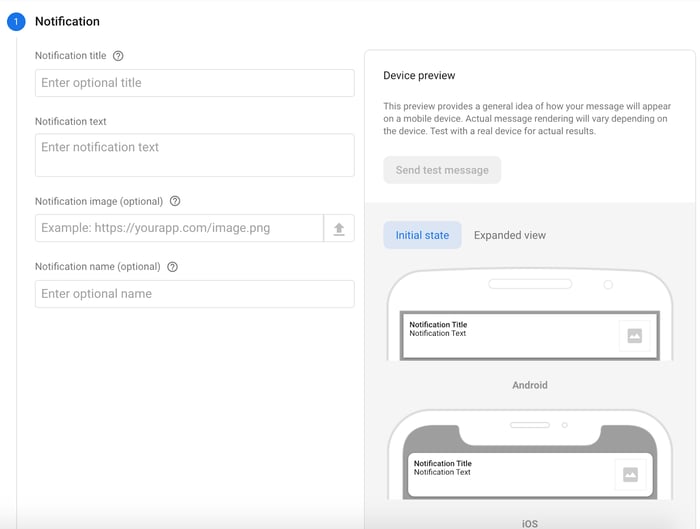This screenshot has width=700, height=529.
Task: Click the Android notification preview card
Action: tap(510, 336)
